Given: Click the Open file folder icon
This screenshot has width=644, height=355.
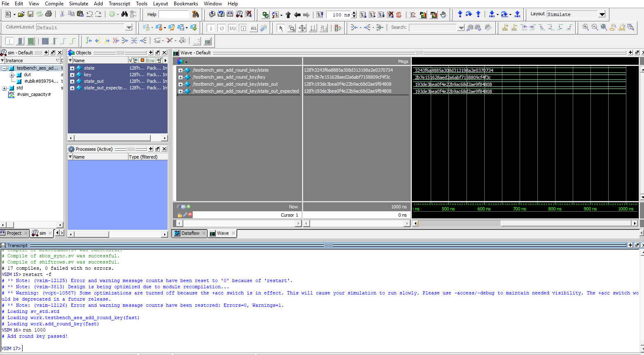Looking at the screenshot, I should coord(21,14).
